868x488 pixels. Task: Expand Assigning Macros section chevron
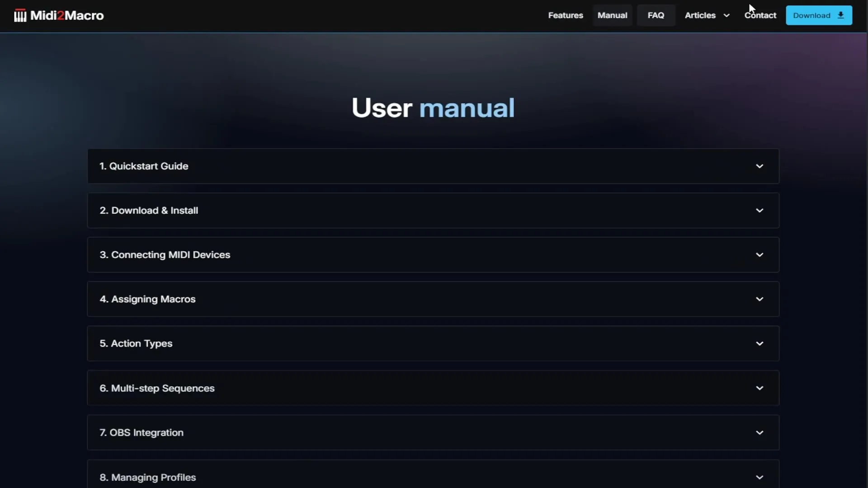[x=759, y=299]
